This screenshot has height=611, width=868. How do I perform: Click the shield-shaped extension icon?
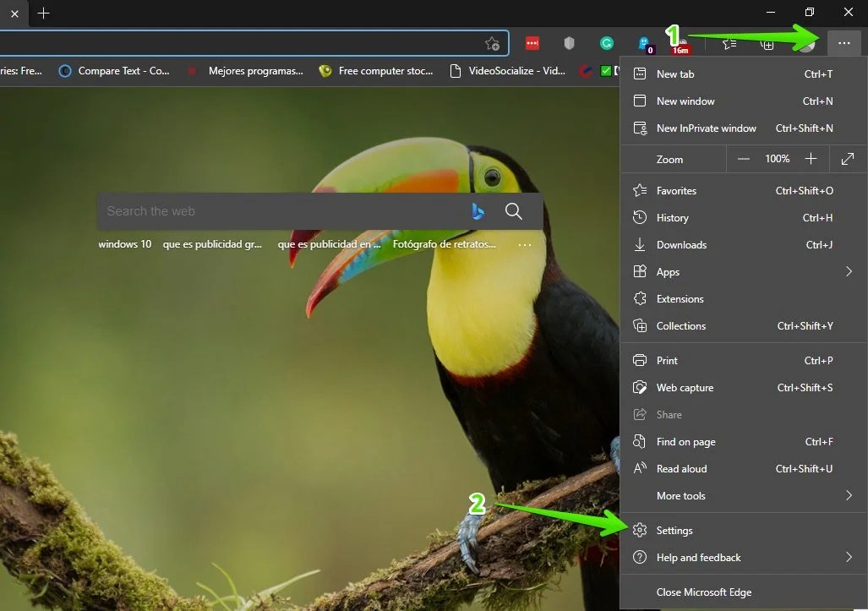pos(570,43)
